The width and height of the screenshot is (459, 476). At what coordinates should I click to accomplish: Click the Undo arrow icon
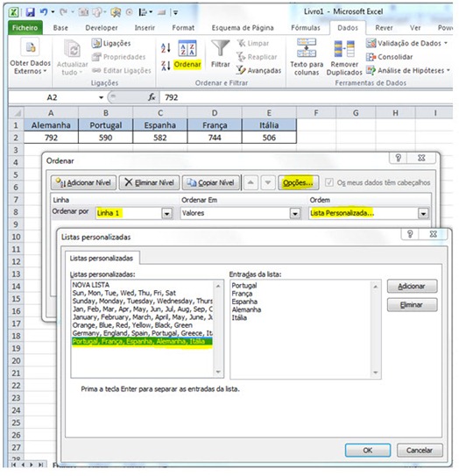coord(44,12)
